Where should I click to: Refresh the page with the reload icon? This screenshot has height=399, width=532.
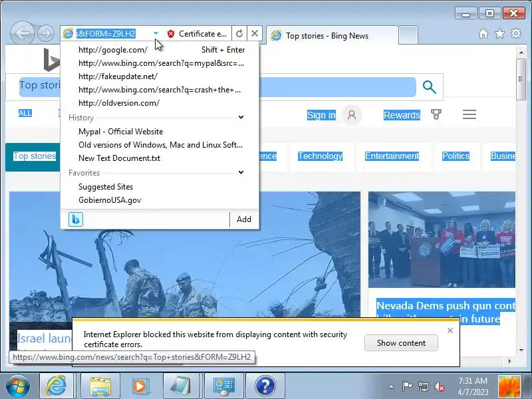[239, 34]
